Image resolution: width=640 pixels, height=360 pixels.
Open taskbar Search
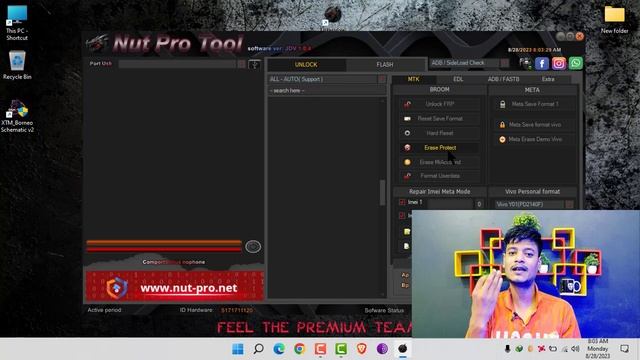point(258,349)
